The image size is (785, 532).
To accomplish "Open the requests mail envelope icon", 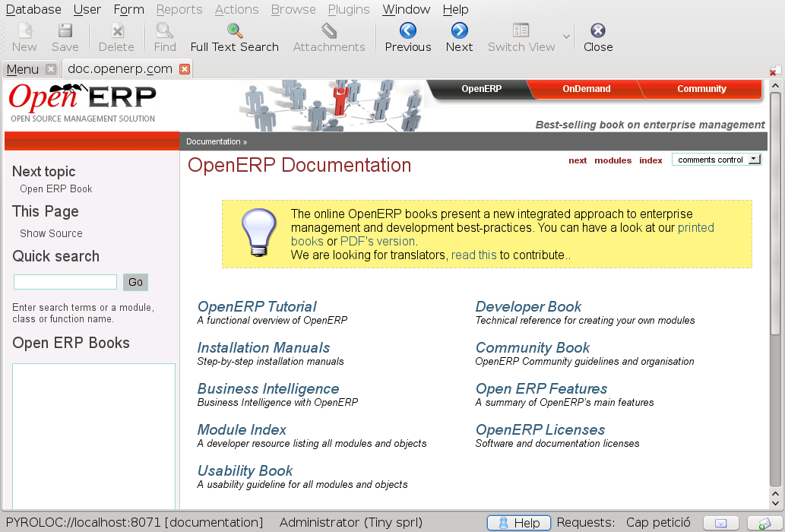I will (x=721, y=523).
